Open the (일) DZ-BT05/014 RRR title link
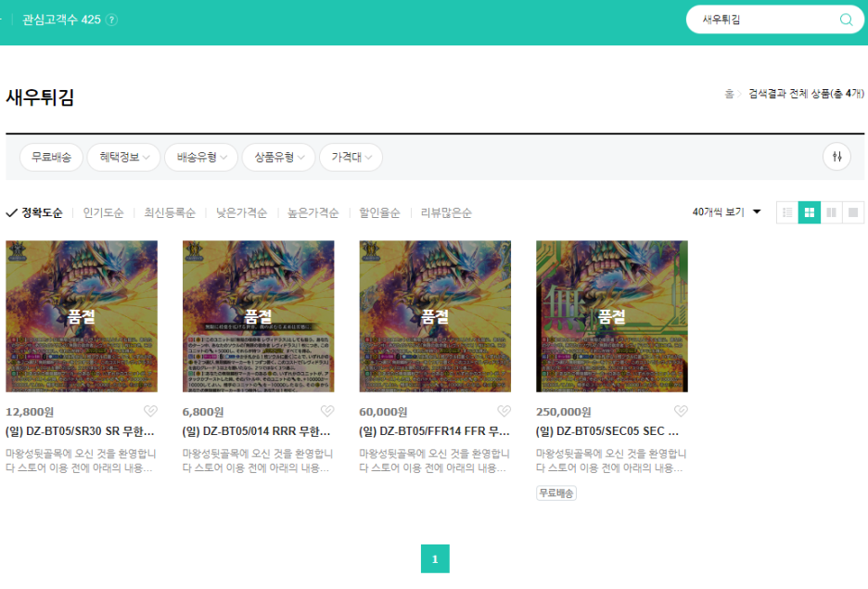The width and height of the screenshot is (868, 589). 256,430
